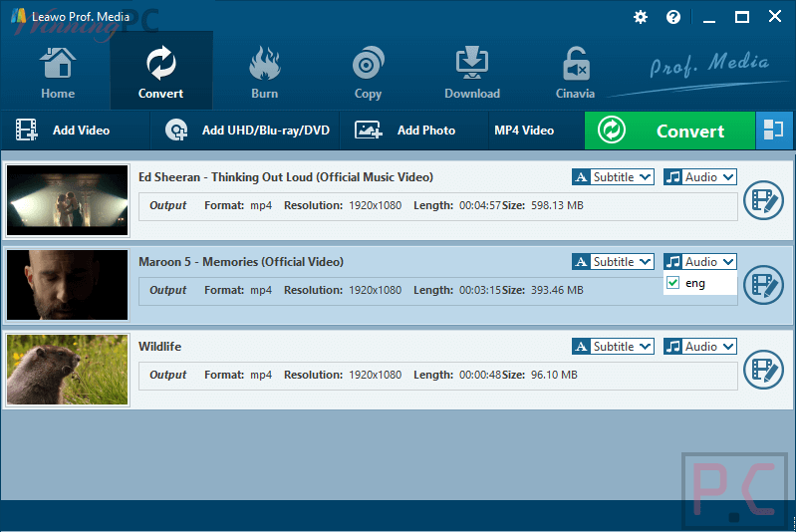
Task: Click Add UHD/Blu-ray/DVD button
Action: (x=246, y=131)
